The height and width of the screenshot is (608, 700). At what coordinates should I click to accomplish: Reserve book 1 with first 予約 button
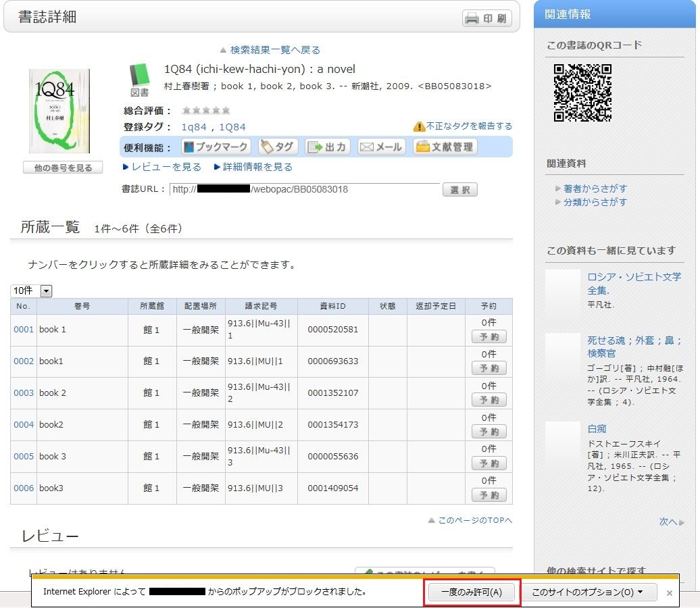tap(489, 336)
